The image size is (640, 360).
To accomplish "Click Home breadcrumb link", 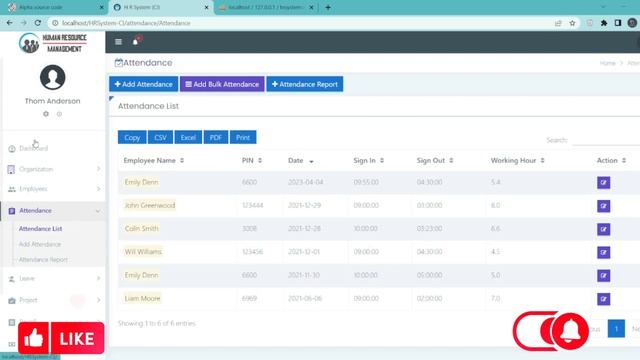I will (607, 63).
